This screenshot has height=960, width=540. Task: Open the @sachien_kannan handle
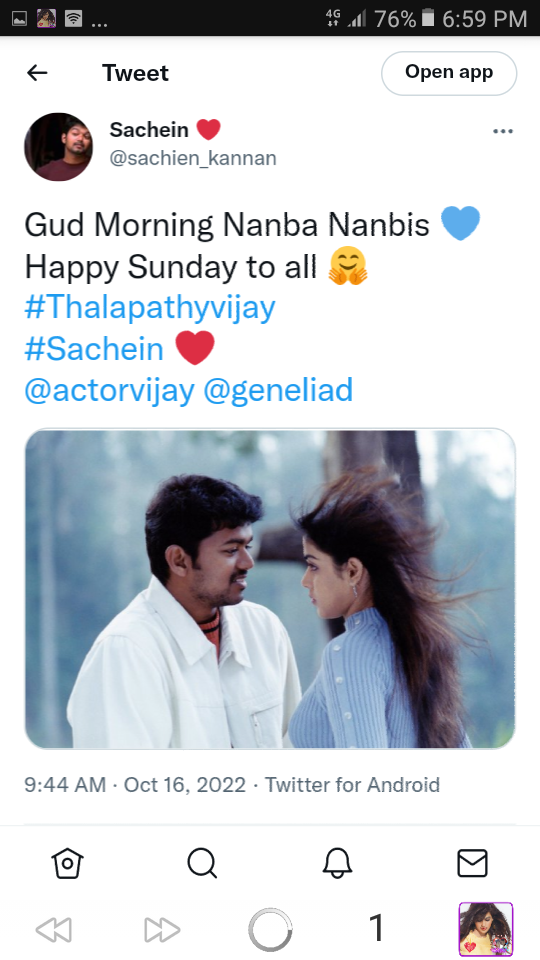(x=193, y=158)
